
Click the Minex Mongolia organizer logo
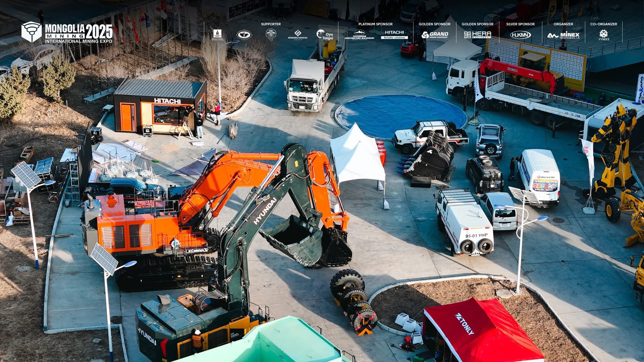(x=563, y=36)
